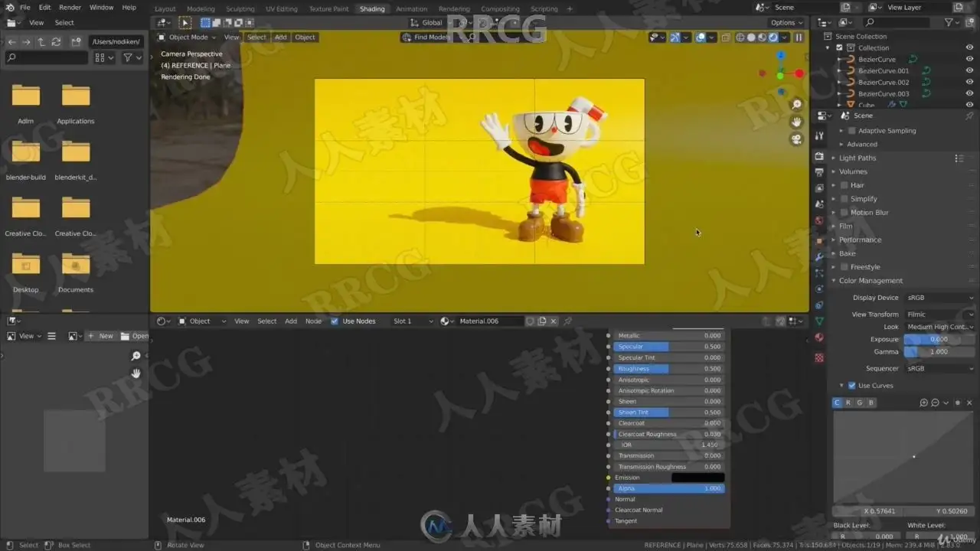
Task: Switch to the Texture Paint workspace tab
Action: click(328, 9)
